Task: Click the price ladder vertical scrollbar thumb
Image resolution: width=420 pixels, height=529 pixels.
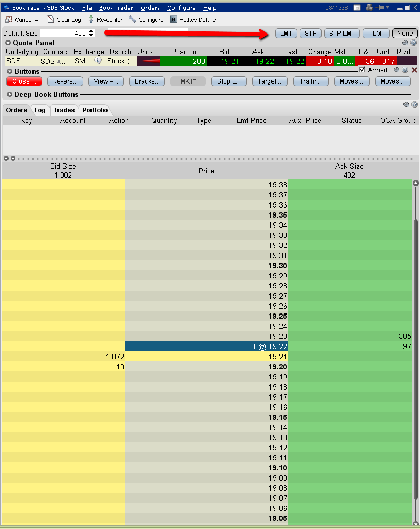Action: tap(416, 359)
